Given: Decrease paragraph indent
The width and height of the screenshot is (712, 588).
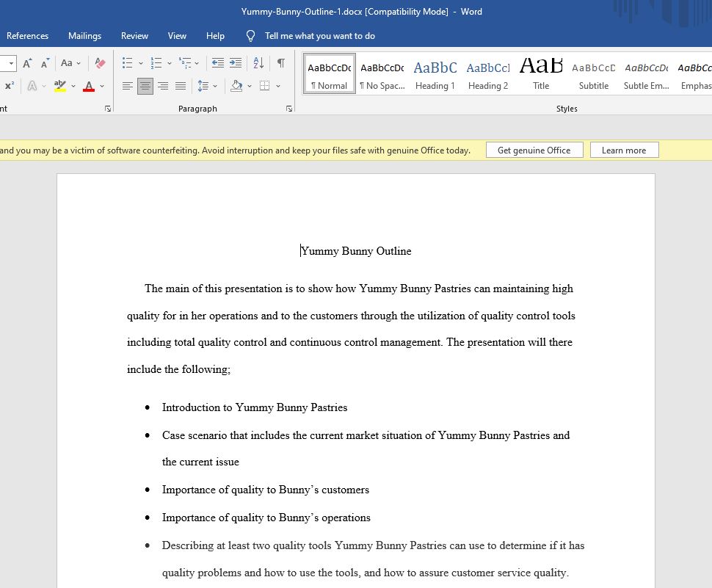Looking at the screenshot, I should [218, 63].
